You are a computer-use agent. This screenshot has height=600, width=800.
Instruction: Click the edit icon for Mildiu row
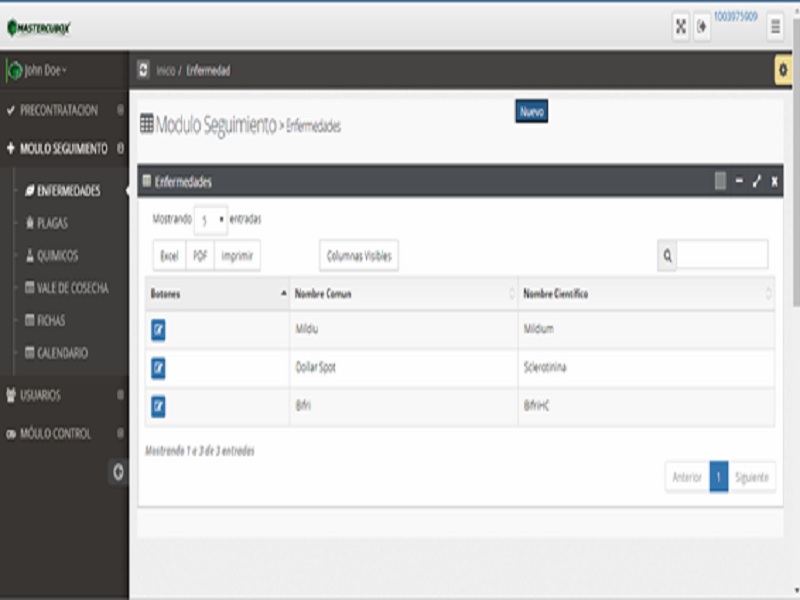click(158, 330)
